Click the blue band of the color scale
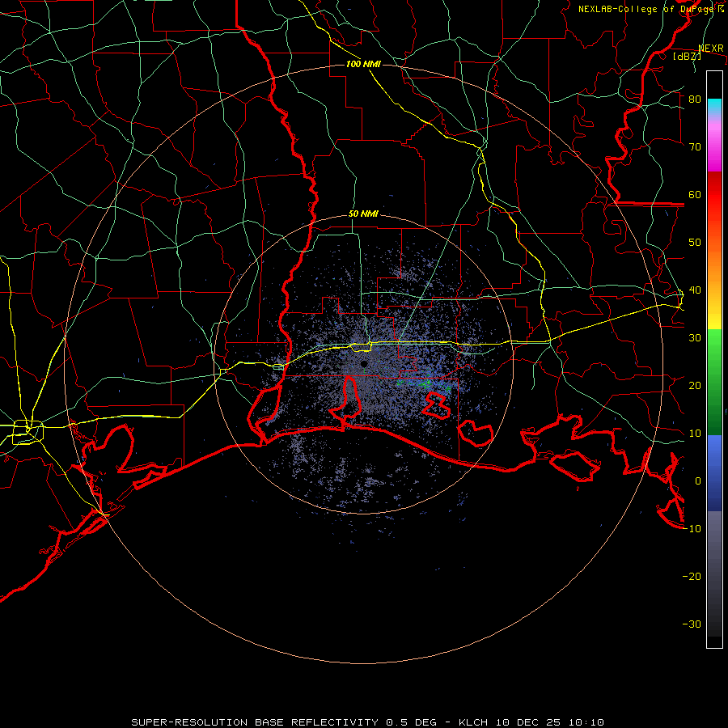 click(x=714, y=473)
